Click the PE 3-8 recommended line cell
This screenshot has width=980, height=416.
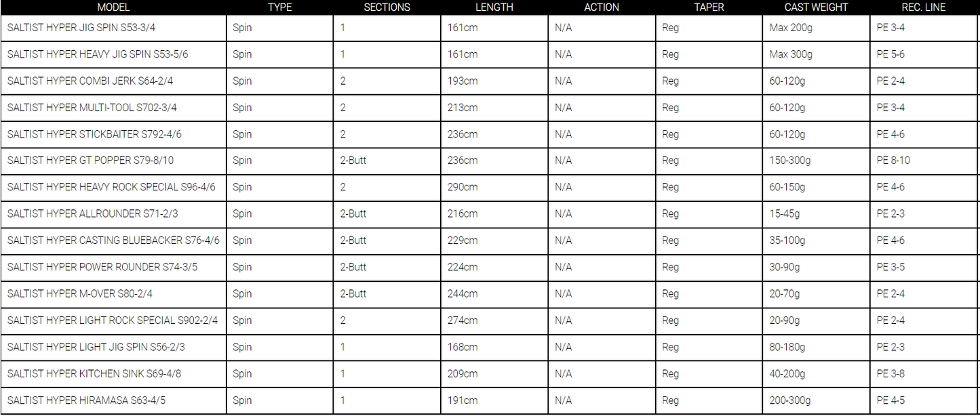click(x=924, y=374)
